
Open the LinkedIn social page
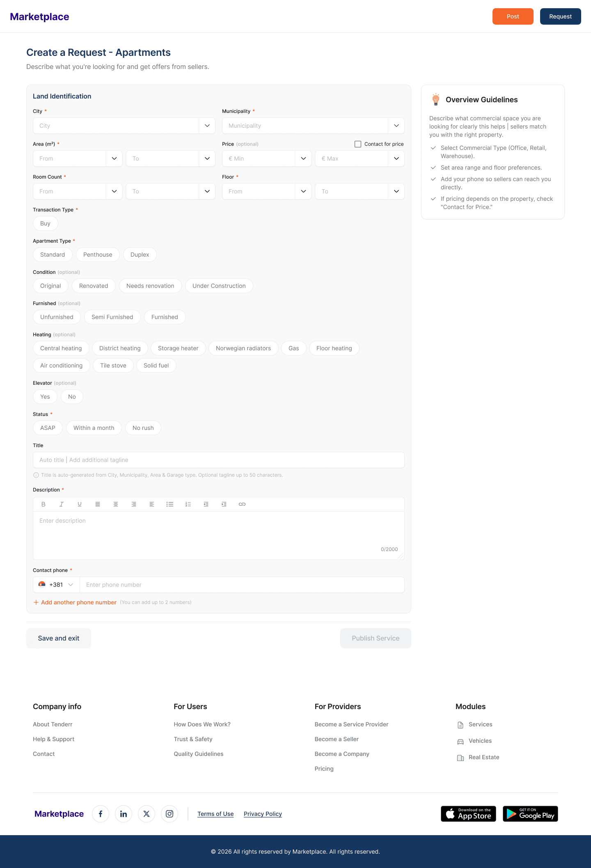click(x=124, y=814)
